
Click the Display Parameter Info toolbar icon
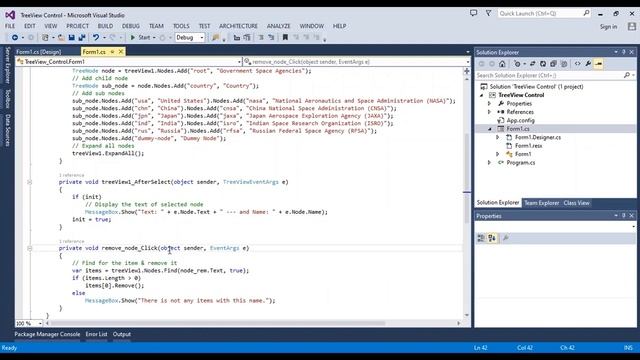click(x=247, y=38)
